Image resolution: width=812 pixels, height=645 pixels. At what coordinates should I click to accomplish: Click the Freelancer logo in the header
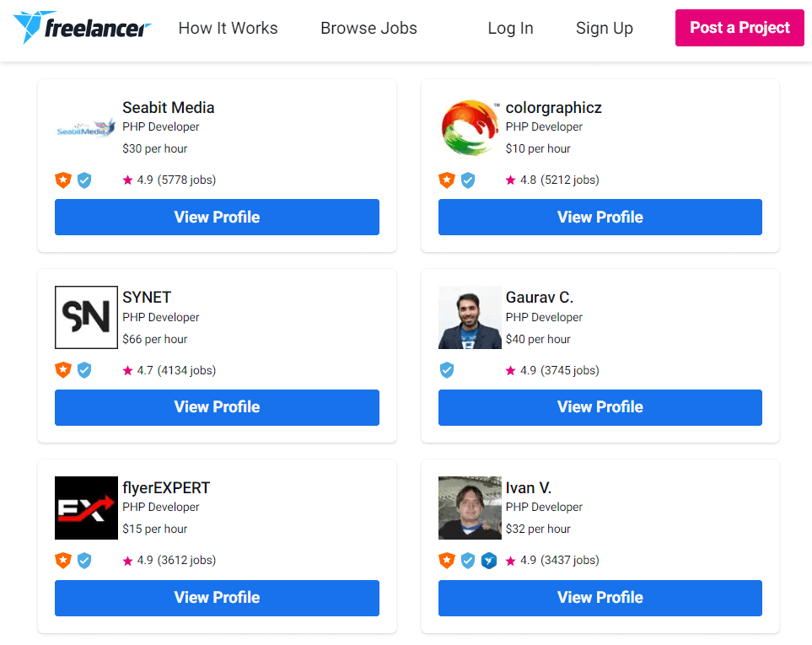(82, 28)
